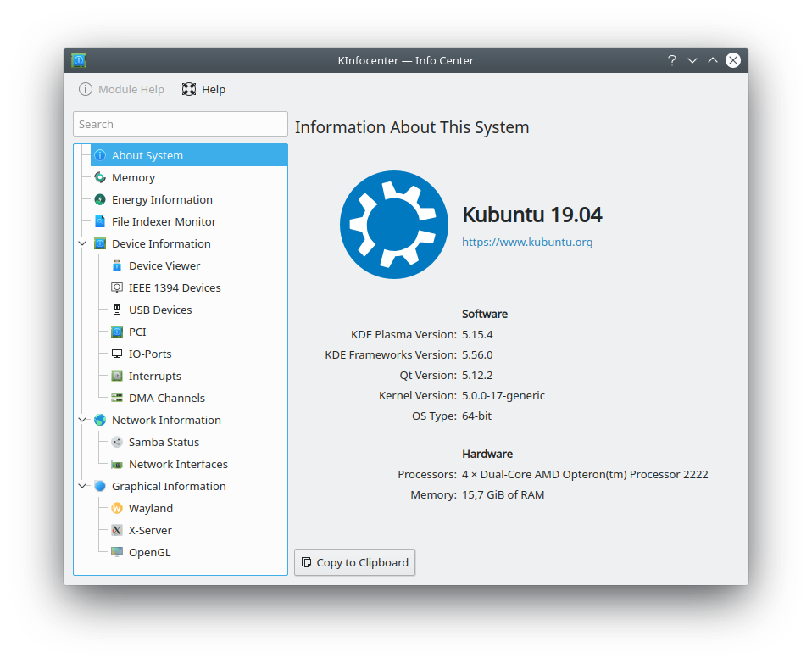Click the Graphical Information sphere icon
The width and height of the screenshot is (812, 664).
click(100, 487)
